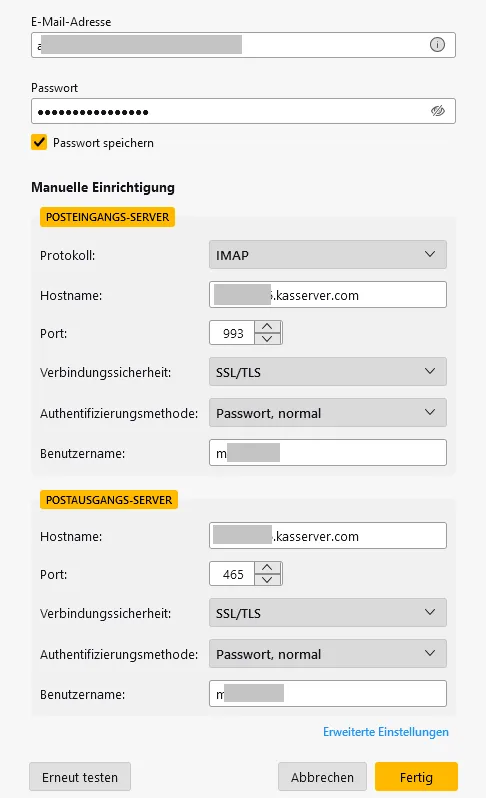Screen dimensions: 486x798
Task: Click the Abbrechen button
Action: (322, 777)
